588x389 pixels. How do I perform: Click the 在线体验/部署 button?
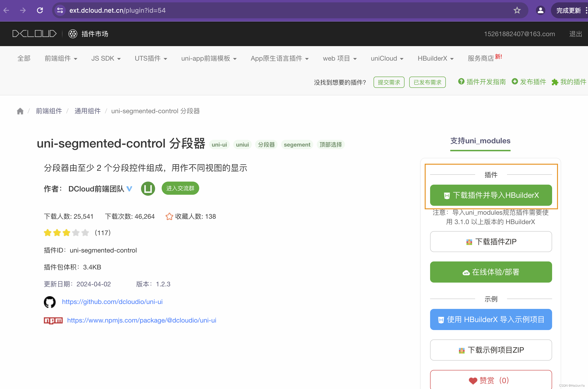tap(491, 272)
